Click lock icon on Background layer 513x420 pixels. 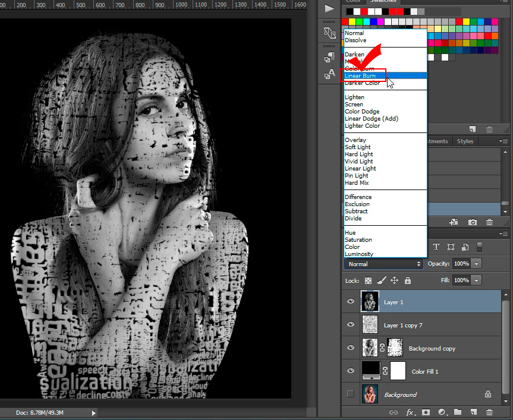(x=488, y=394)
